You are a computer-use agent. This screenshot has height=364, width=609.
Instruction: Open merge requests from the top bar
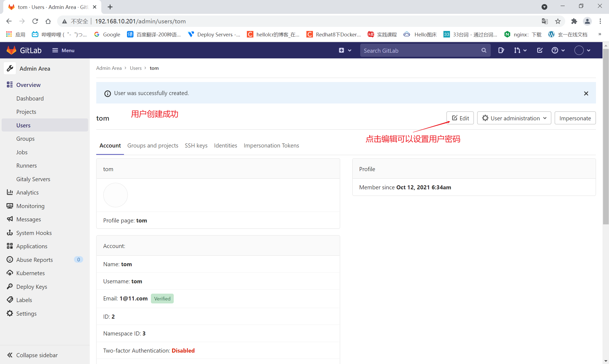click(x=518, y=50)
